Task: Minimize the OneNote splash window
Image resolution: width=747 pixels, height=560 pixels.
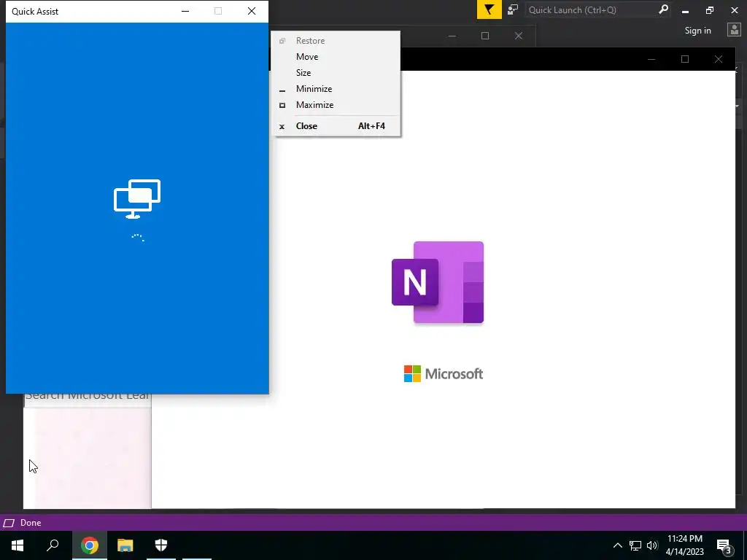Action: (651, 59)
